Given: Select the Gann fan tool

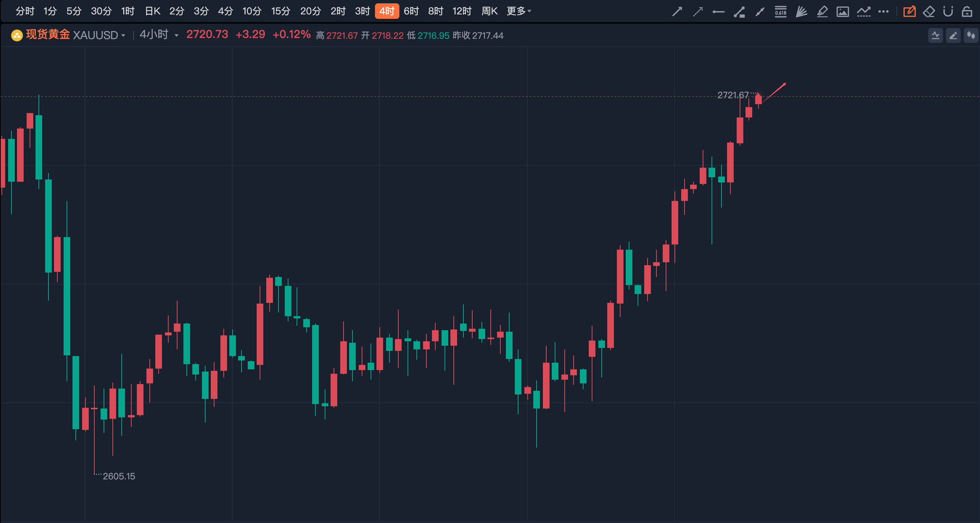Looking at the screenshot, I should 801,11.
